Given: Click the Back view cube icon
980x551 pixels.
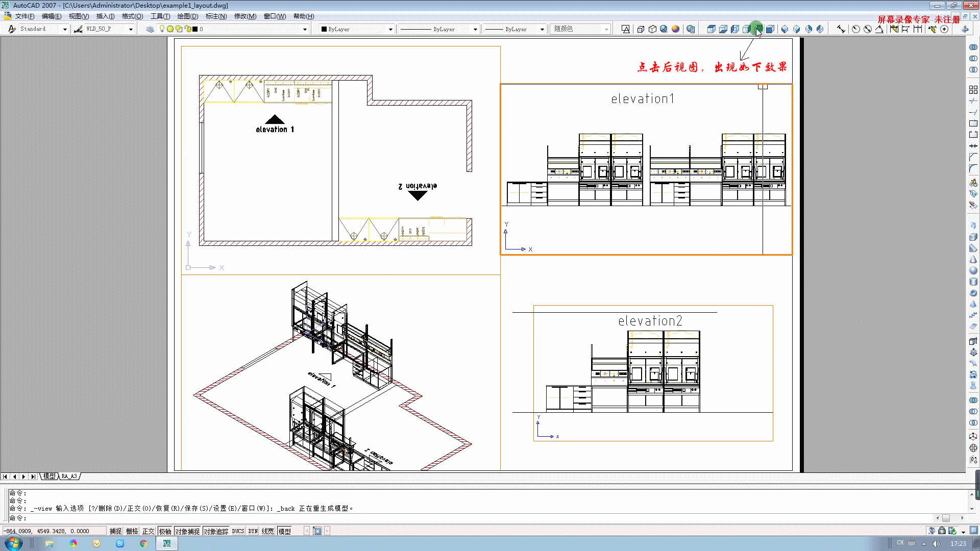Looking at the screenshot, I should pyautogui.click(x=758, y=29).
